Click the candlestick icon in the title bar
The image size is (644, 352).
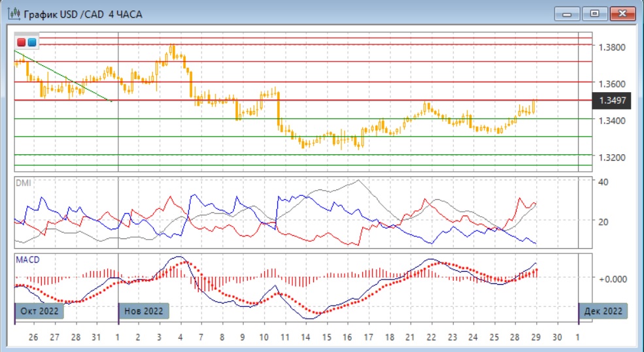pos(12,14)
